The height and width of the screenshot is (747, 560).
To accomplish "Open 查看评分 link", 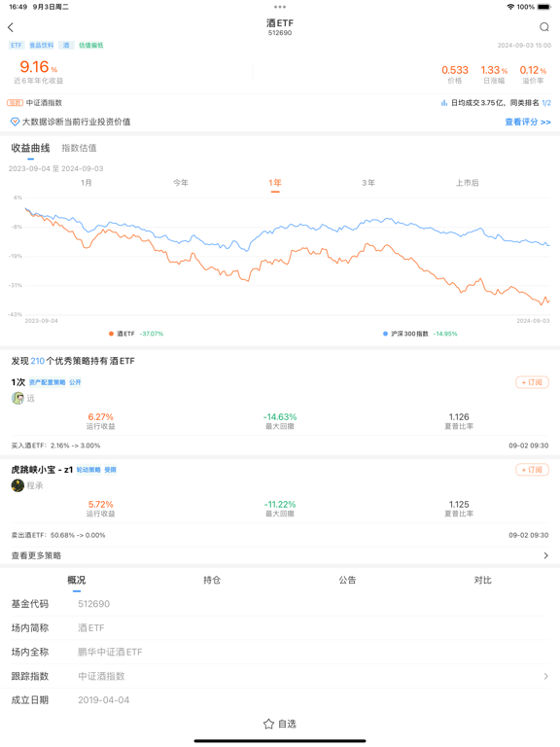I will [528, 122].
